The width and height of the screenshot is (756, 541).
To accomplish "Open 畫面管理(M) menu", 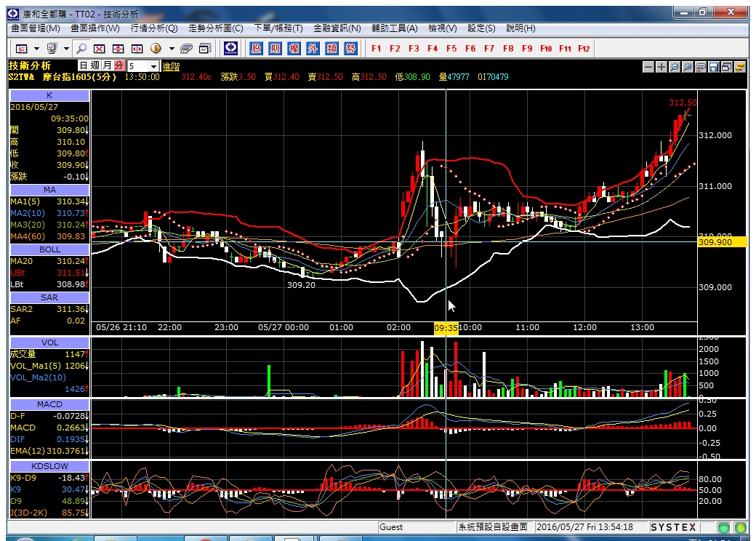I will (x=36, y=28).
